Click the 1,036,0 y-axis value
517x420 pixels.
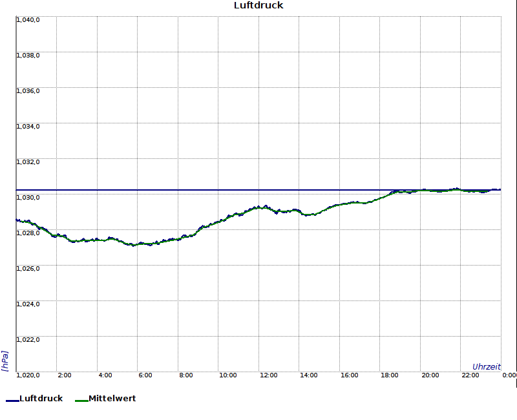click(28, 91)
